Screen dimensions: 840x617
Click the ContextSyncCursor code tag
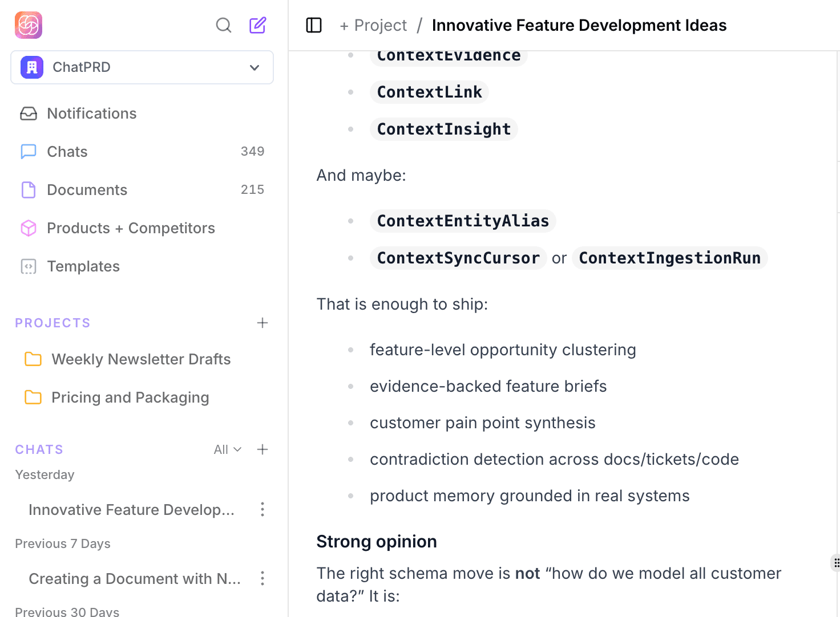(x=458, y=258)
